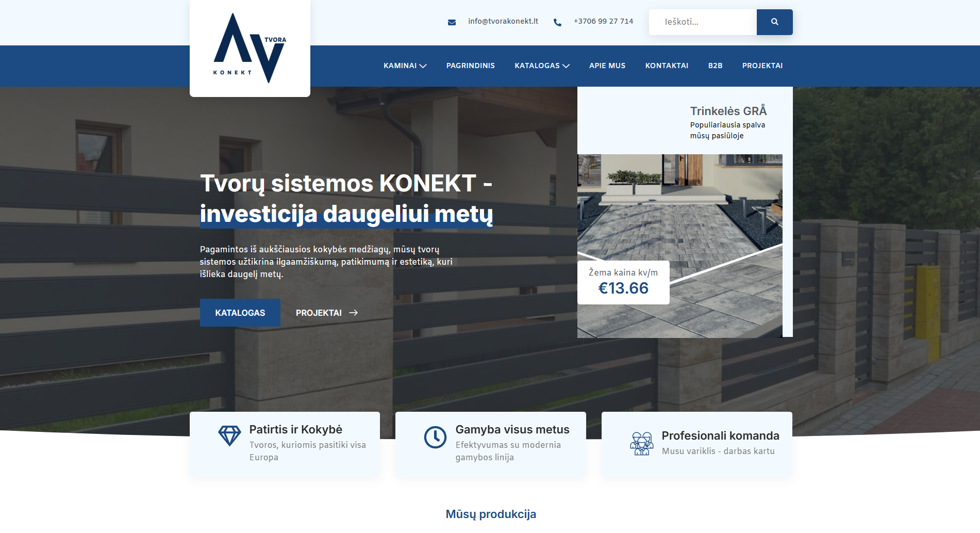
Task: Click the phone handset icon
Action: (557, 22)
